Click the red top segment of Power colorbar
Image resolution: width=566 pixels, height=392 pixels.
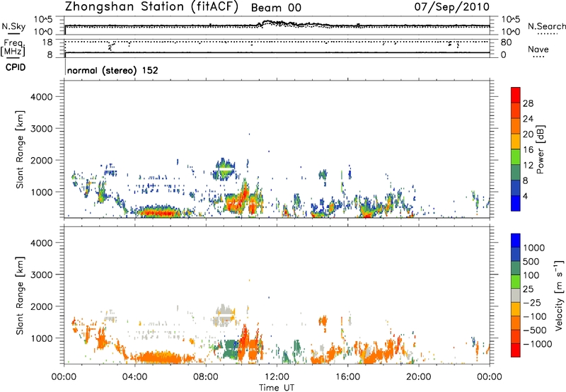click(x=516, y=95)
